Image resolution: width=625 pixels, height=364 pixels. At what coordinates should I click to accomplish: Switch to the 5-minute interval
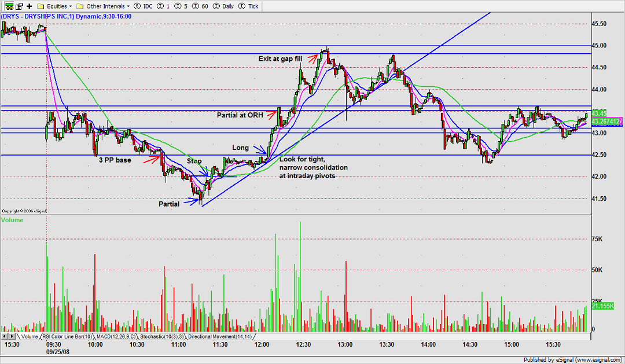(181, 6)
